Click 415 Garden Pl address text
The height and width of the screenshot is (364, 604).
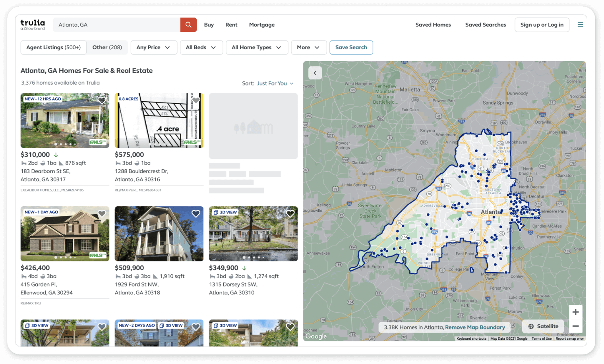[46, 288]
